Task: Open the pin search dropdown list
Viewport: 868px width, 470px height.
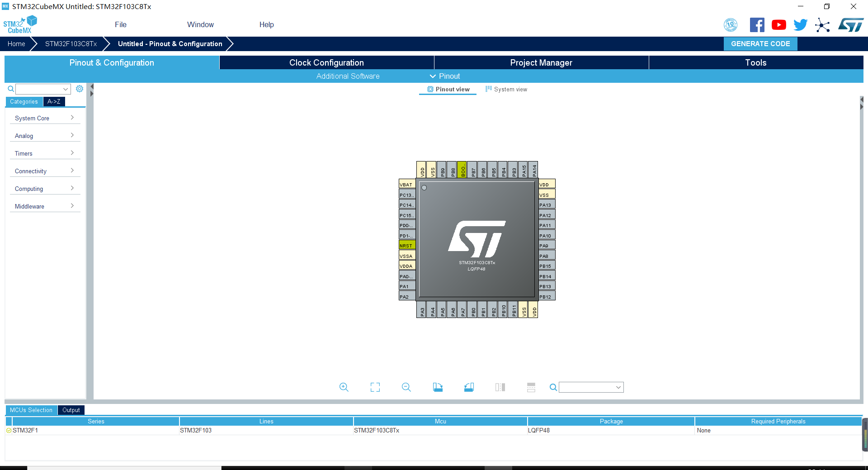Action: coord(618,387)
